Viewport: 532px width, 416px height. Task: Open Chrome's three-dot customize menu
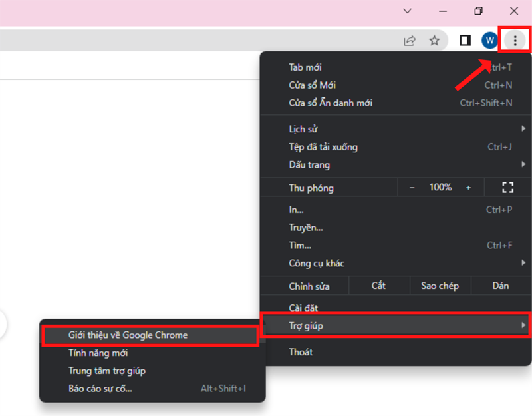[515, 40]
